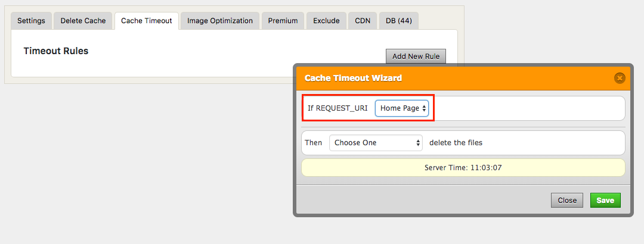Click the Add New Rule button

point(416,57)
